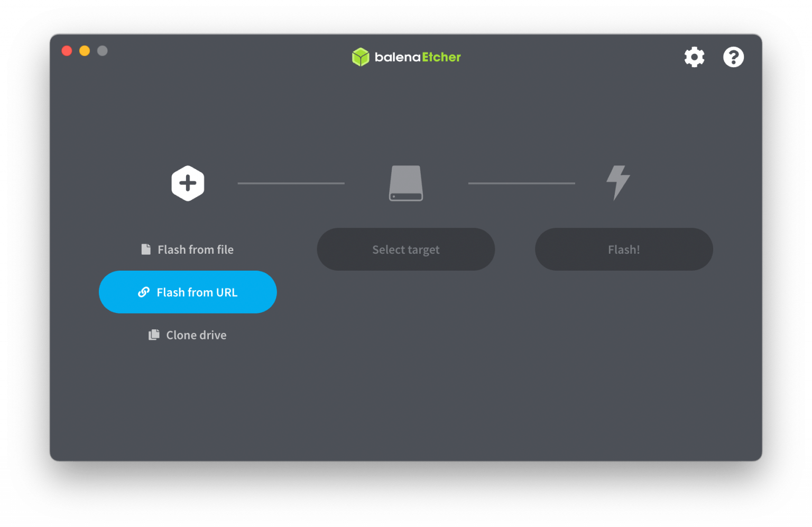Click the yellow minimize traffic light
This screenshot has height=527, width=812.
[x=85, y=51]
